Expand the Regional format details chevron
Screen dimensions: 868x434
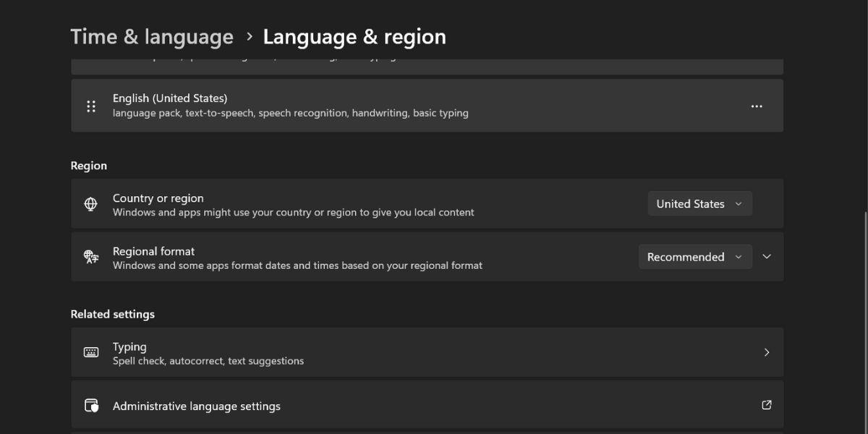pos(767,257)
